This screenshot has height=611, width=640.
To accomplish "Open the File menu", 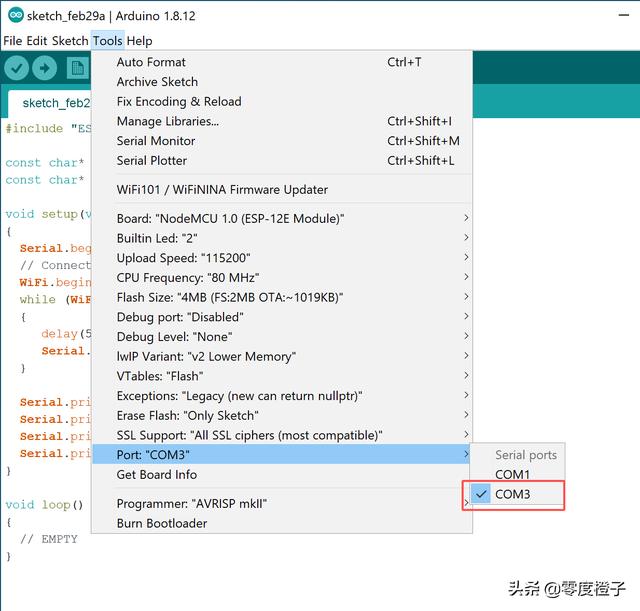I will pyautogui.click(x=13, y=41).
